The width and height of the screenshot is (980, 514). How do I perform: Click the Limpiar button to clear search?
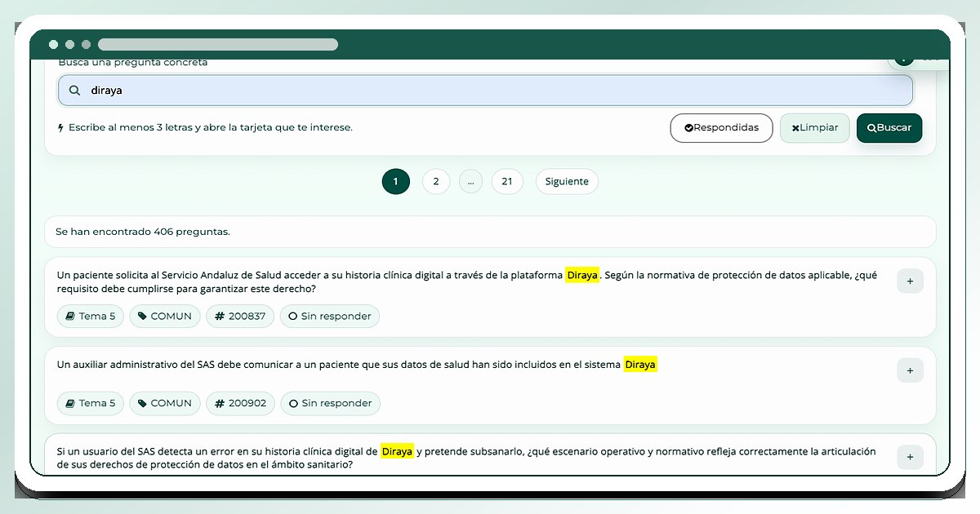pyautogui.click(x=815, y=128)
